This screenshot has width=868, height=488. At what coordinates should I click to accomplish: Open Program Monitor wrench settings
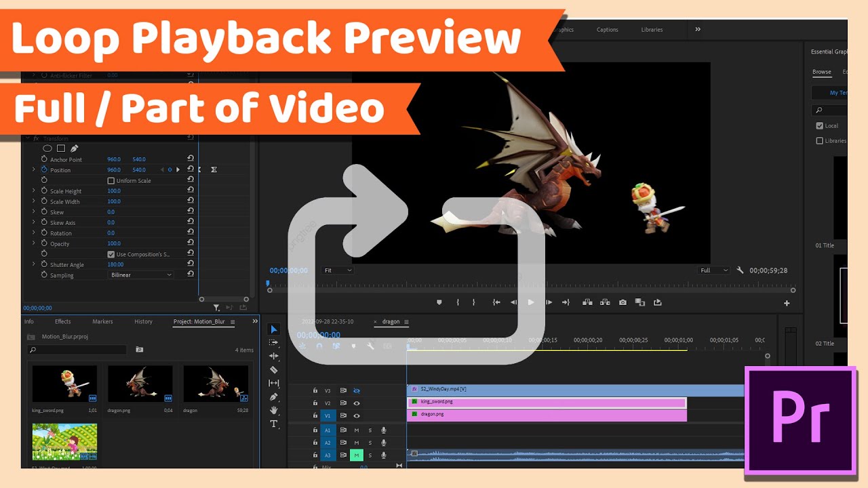click(740, 270)
